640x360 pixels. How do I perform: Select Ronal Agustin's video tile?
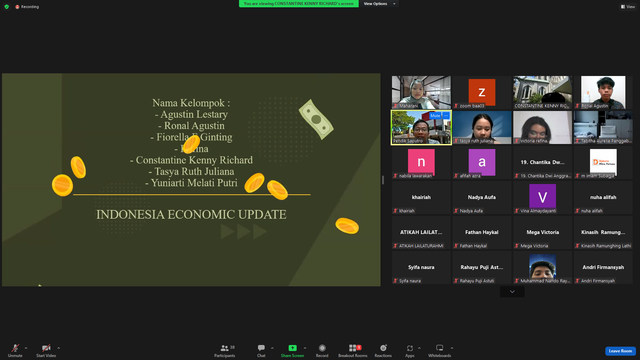point(603,92)
